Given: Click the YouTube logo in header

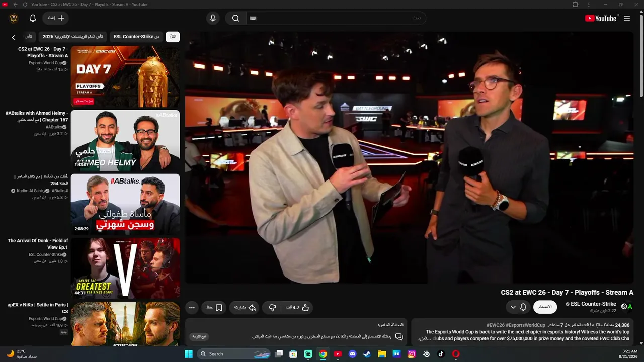Looking at the screenshot, I should coord(600,18).
